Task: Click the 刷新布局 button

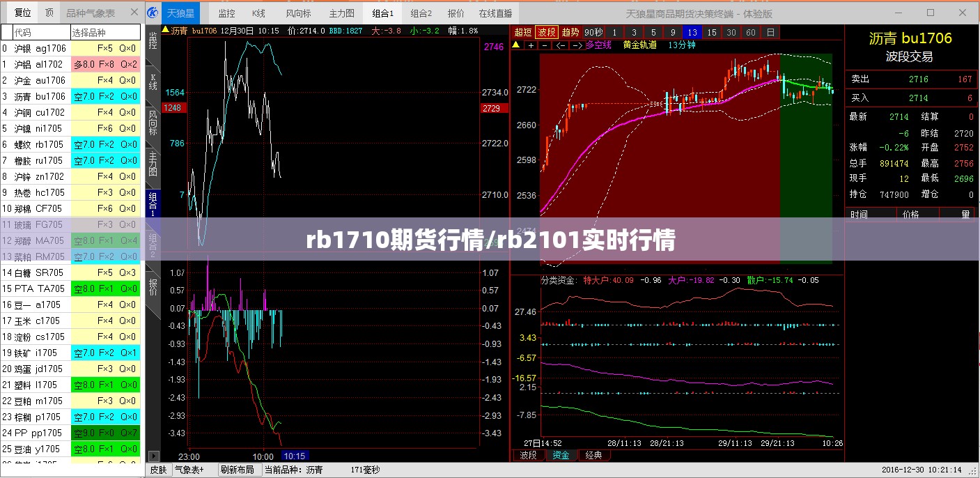Action: pyautogui.click(x=238, y=470)
